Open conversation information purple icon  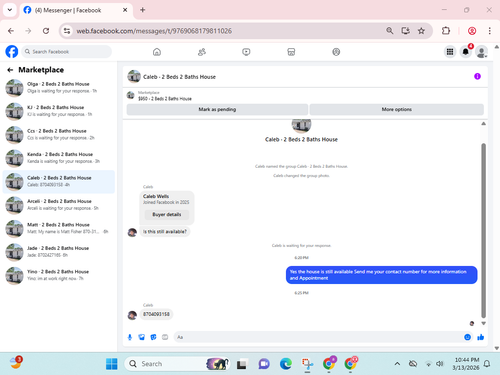pos(477,76)
